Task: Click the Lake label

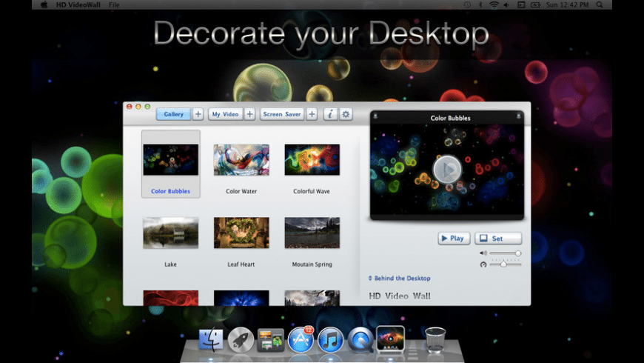Action: pos(170,264)
